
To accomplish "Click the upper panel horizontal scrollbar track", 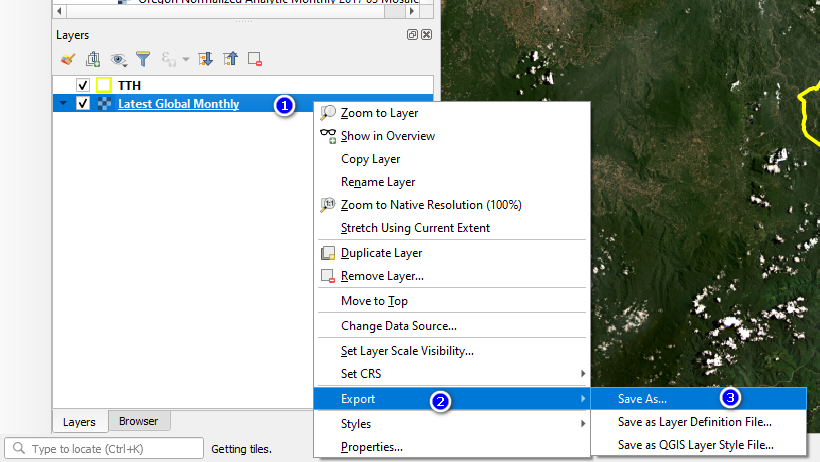I will point(236,10).
